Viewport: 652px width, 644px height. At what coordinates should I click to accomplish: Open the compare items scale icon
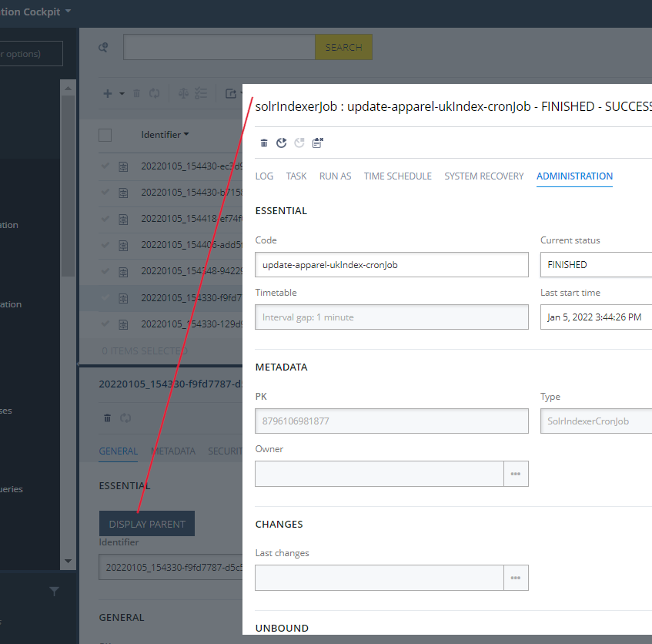183,93
